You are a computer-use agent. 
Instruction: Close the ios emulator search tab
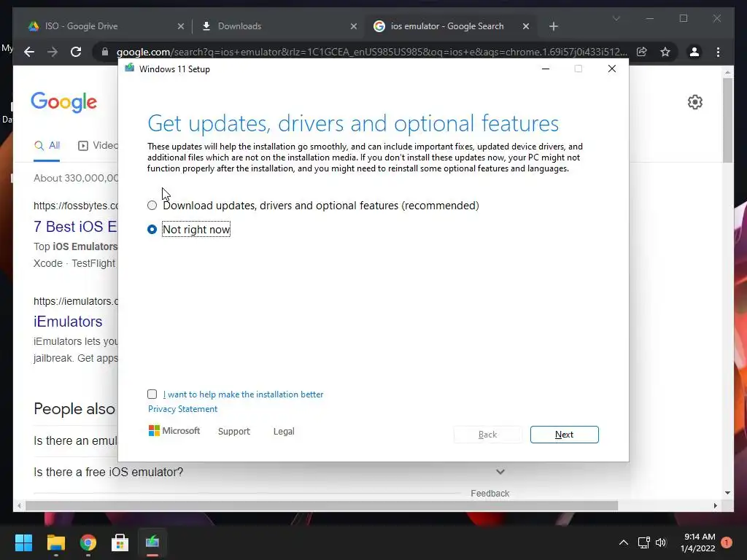(526, 26)
